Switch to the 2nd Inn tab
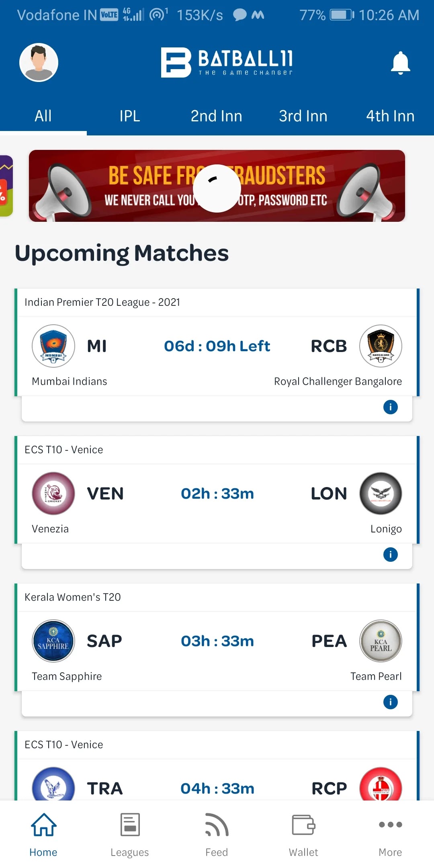 tap(216, 116)
